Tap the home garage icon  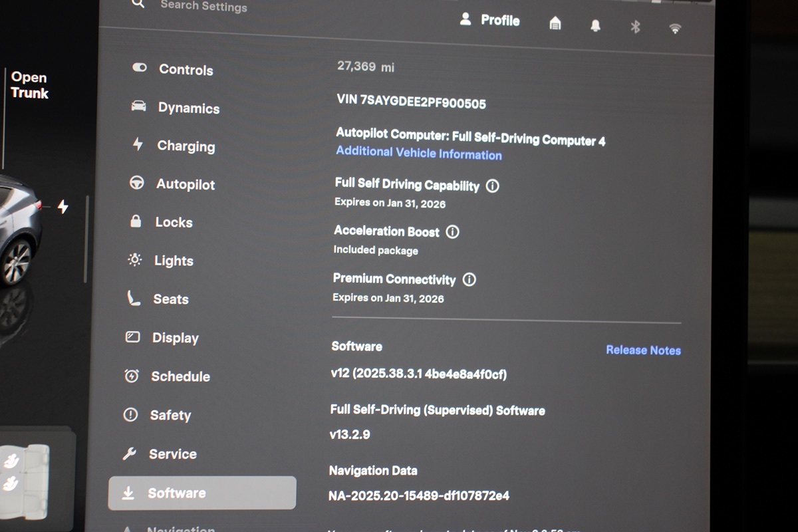[555, 24]
